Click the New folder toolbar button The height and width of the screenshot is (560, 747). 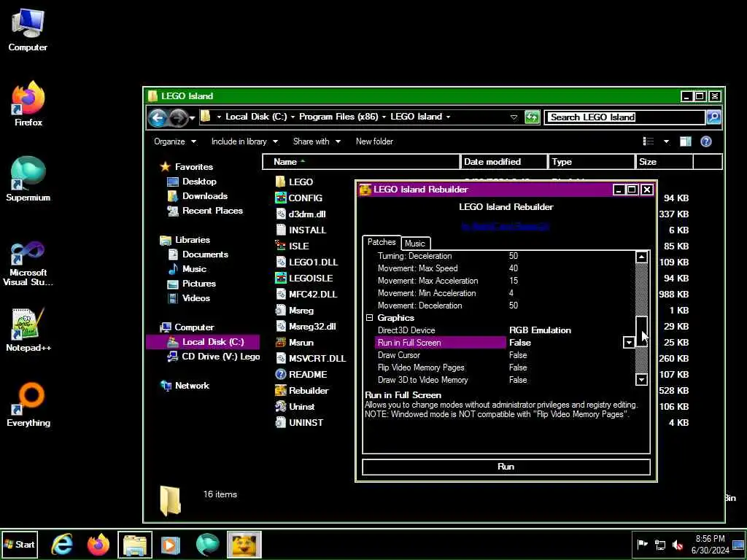374,141
